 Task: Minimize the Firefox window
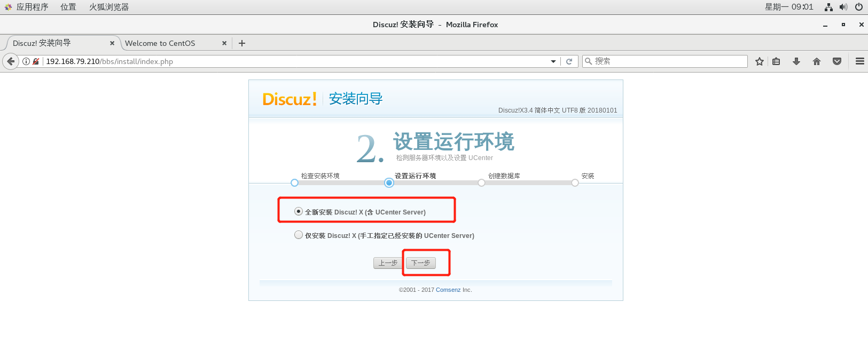825,25
